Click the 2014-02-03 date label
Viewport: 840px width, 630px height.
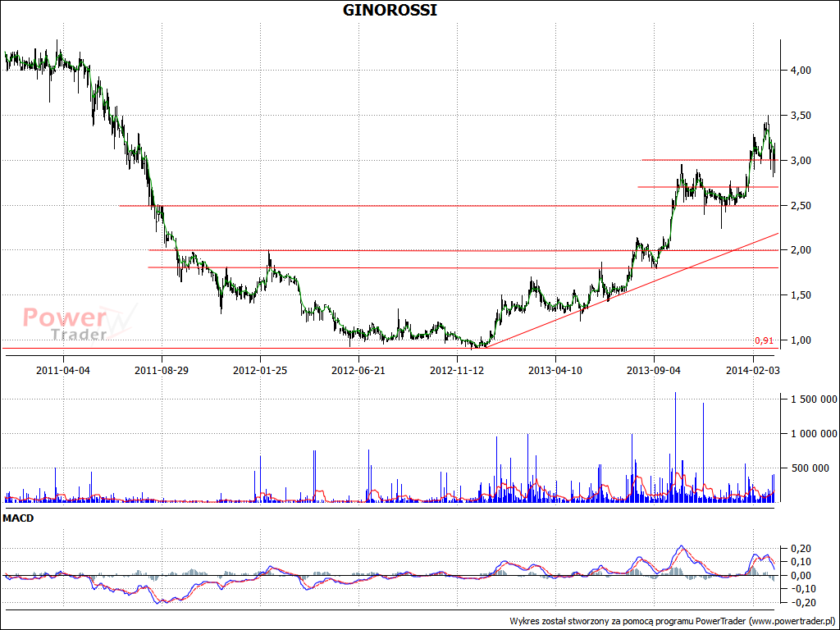pos(752,370)
